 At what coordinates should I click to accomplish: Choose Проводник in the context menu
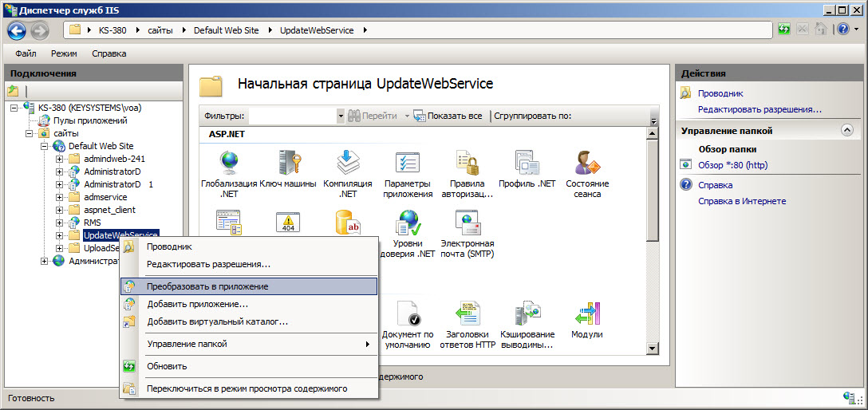pyautogui.click(x=249, y=246)
